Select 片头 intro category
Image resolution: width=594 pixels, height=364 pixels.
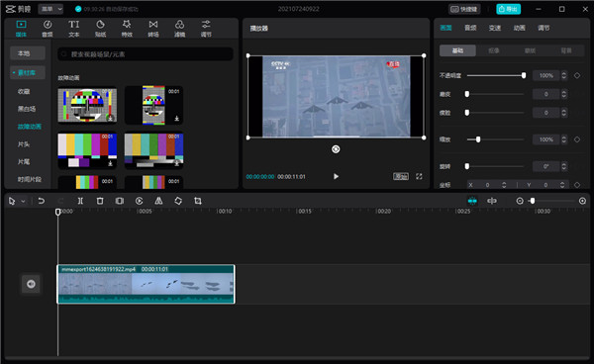click(24, 144)
